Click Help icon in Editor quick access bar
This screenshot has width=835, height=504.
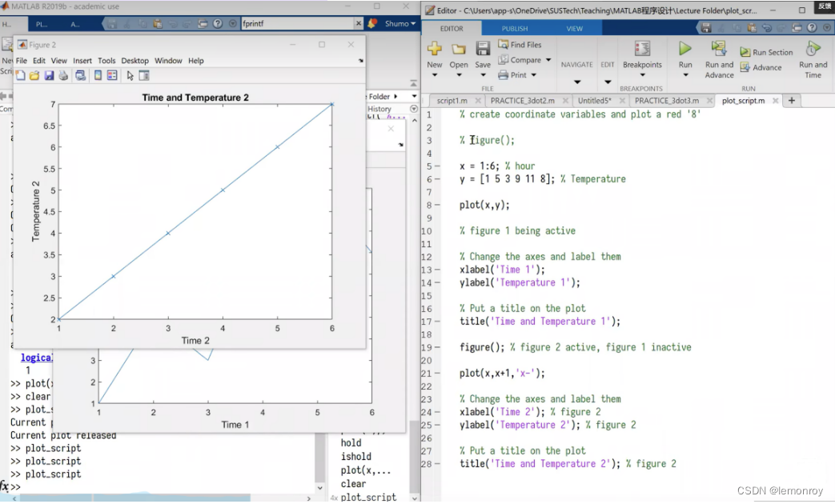[812, 28]
